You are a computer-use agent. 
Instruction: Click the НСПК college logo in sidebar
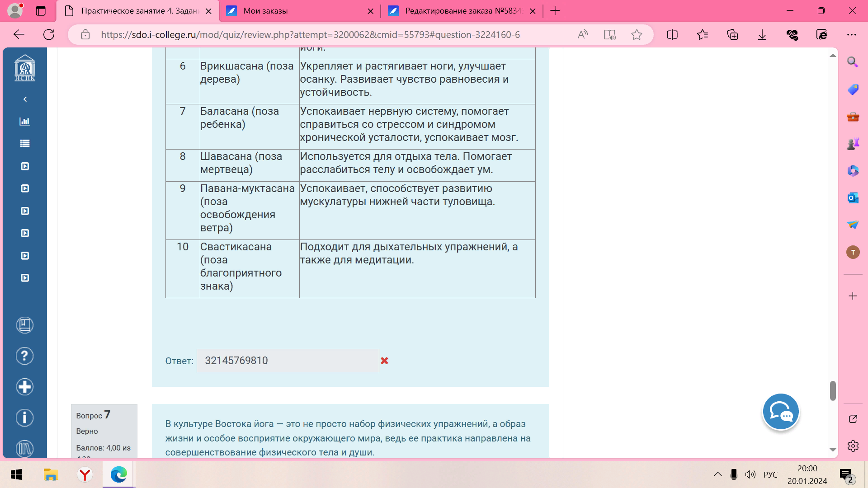pos(25,68)
